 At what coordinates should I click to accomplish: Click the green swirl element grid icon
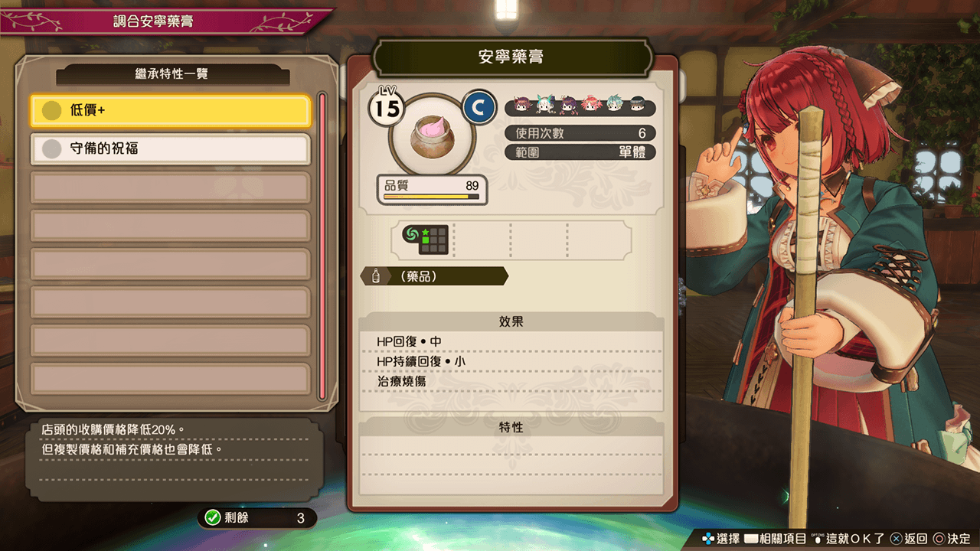[426, 240]
